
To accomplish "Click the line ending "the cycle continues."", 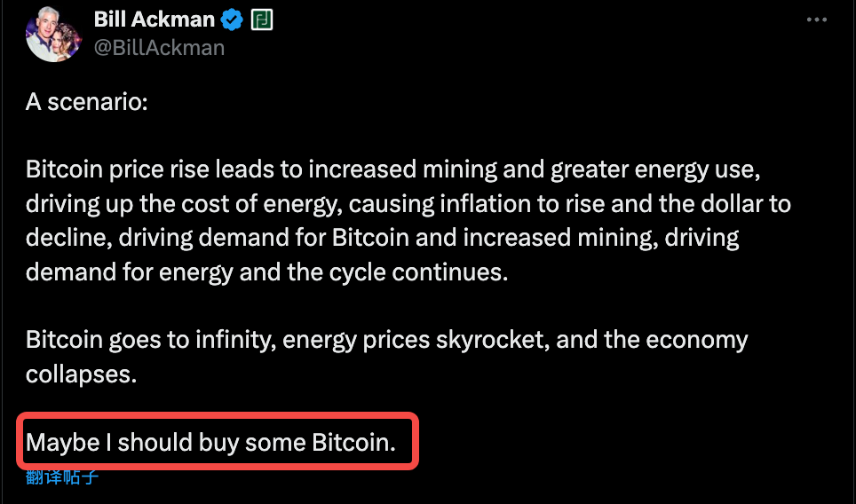I will click(266, 272).
